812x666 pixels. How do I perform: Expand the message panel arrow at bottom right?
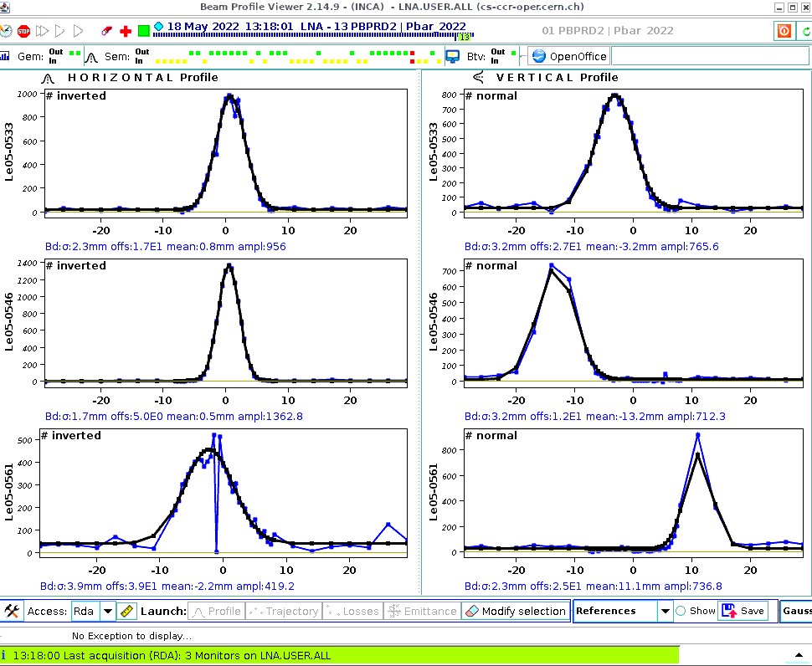(798, 655)
